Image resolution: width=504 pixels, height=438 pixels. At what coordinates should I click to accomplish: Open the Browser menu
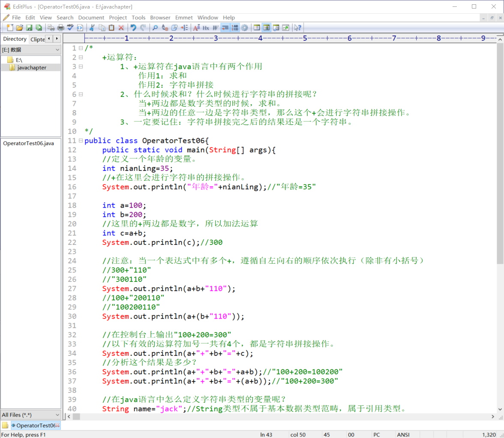point(160,18)
